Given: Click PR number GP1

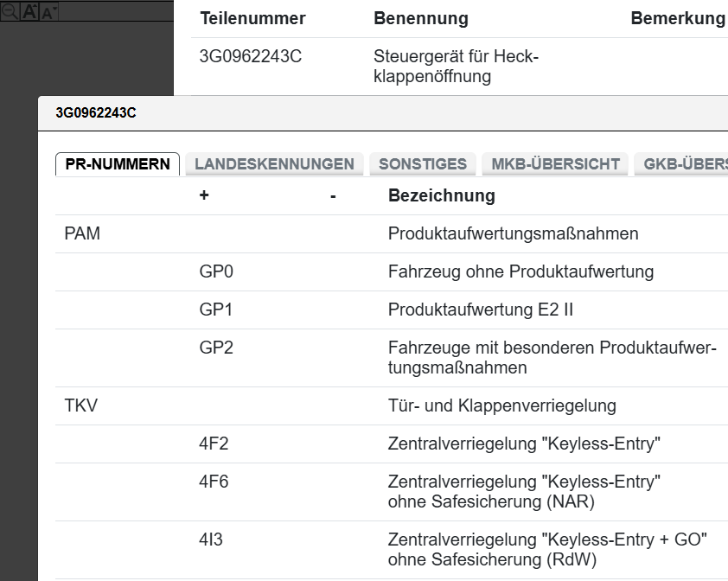Looking at the screenshot, I should click(216, 310).
